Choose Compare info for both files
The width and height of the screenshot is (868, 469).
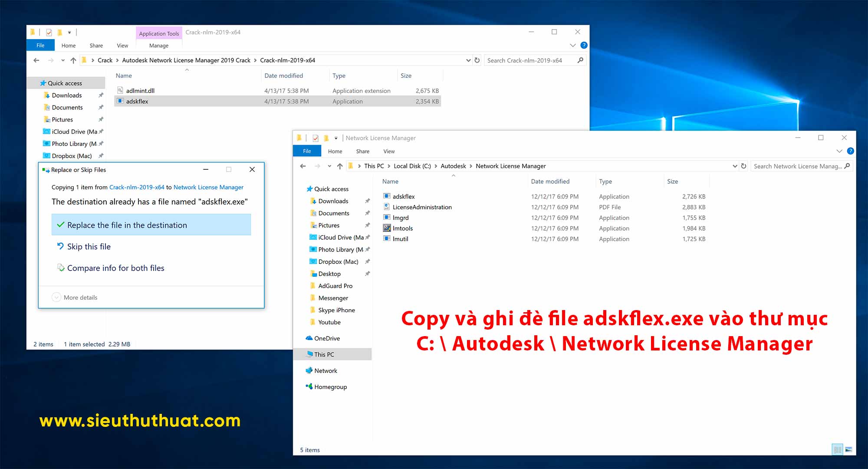click(116, 268)
